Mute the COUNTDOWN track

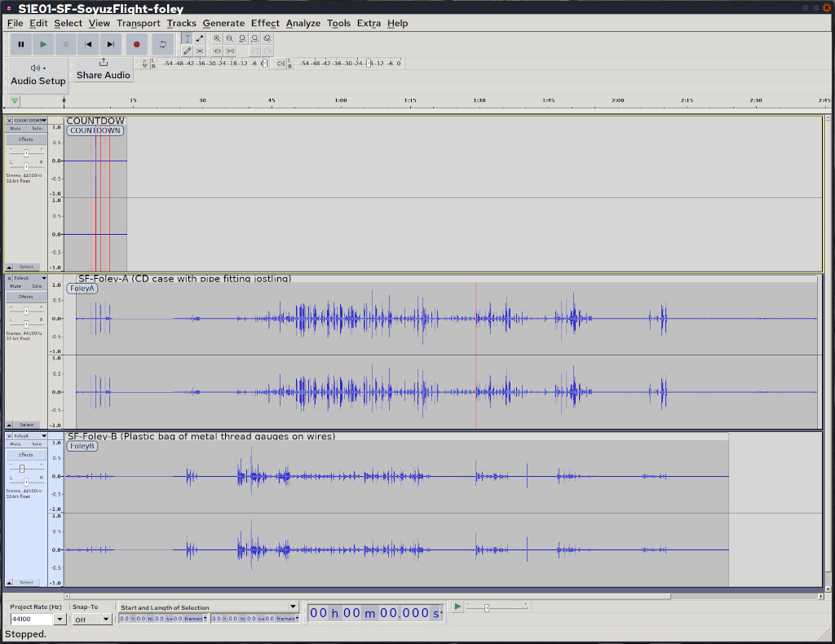click(x=15, y=129)
